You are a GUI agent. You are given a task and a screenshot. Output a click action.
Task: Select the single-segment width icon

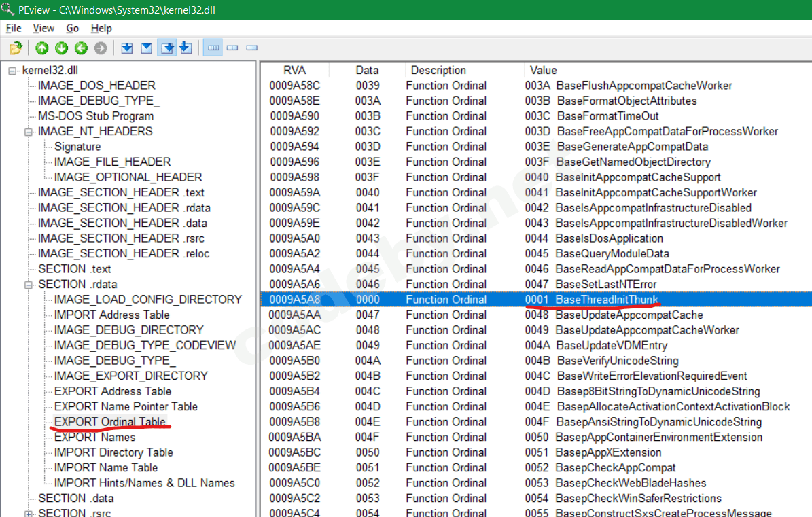pyautogui.click(x=252, y=48)
